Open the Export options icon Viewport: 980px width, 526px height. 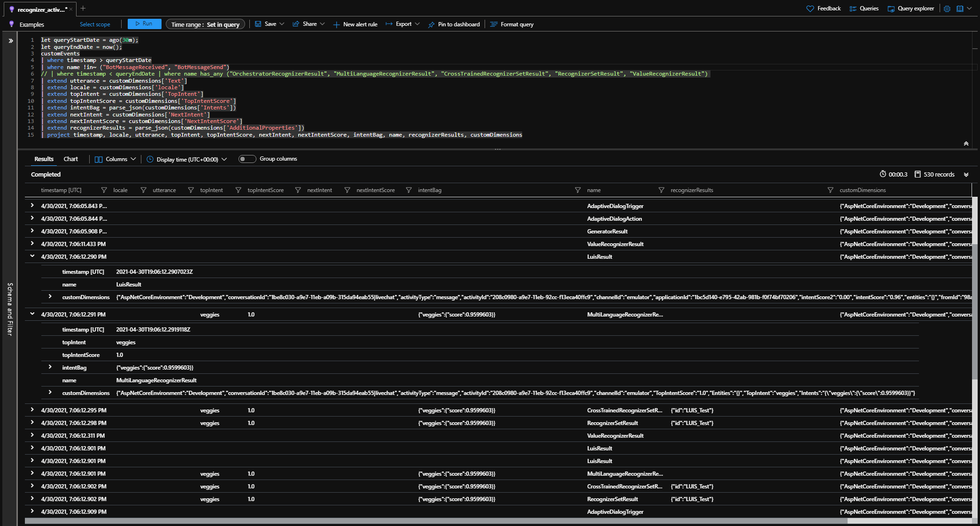coord(388,24)
